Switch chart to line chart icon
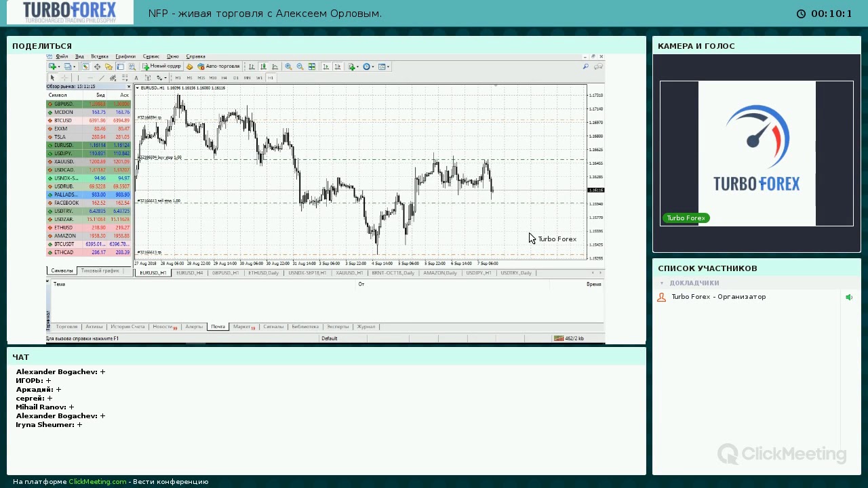This screenshot has width=868, height=488. point(275,66)
